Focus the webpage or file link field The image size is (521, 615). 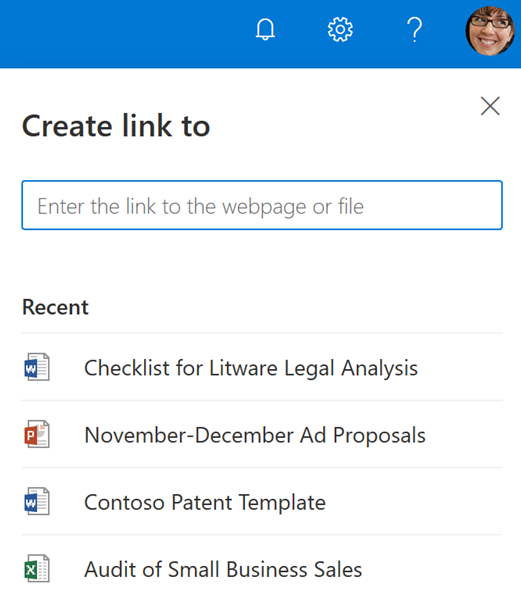click(x=262, y=205)
